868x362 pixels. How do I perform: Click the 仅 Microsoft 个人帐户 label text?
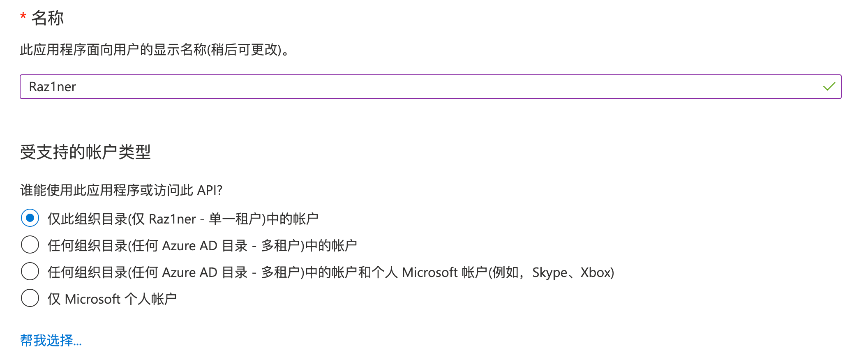(112, 299)
